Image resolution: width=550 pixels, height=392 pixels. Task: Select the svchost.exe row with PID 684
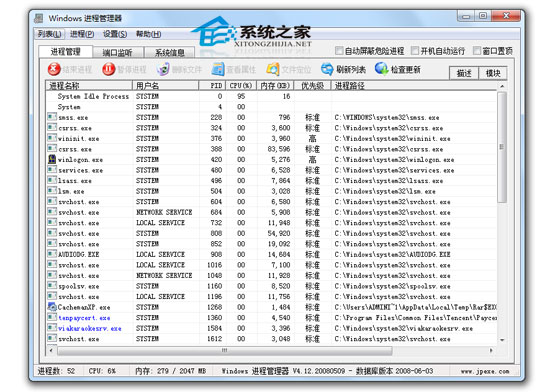(271, 212)
